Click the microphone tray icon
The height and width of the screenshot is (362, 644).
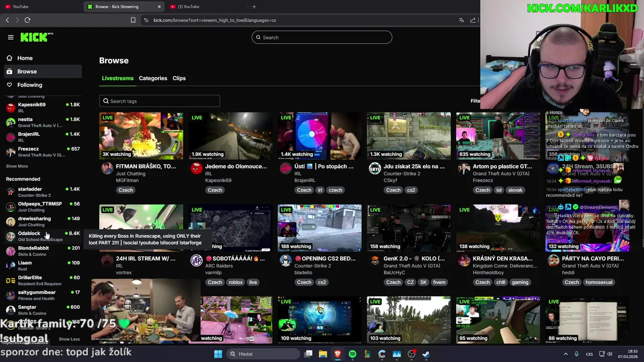pyautogui.click(x=577, y=354)
